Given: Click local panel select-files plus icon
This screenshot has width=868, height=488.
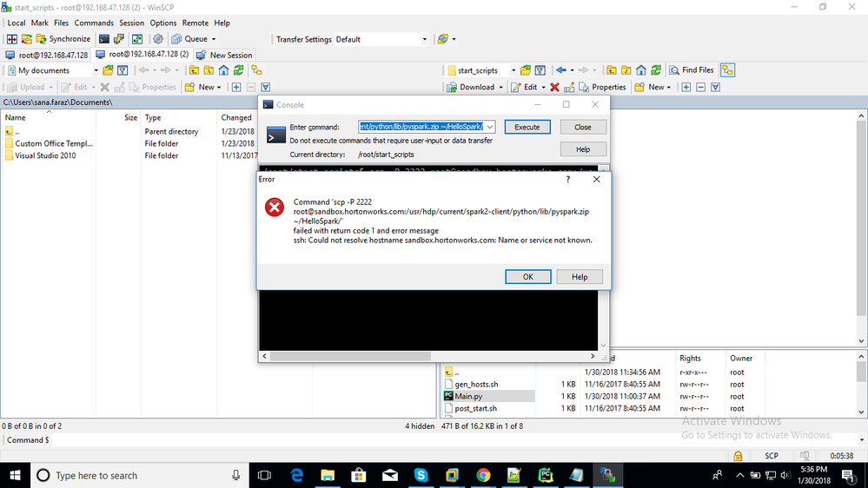Looking at the screenshot, I should 236,87.
